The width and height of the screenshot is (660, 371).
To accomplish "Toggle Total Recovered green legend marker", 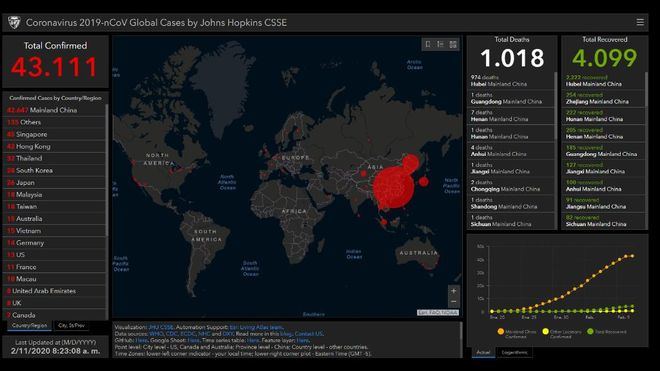I will pos(590,331).
